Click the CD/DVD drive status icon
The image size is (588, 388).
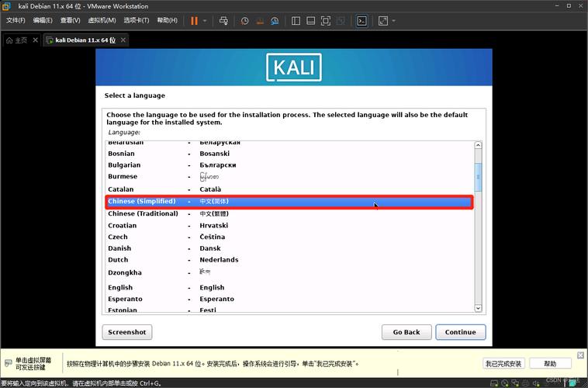(505, 383)
